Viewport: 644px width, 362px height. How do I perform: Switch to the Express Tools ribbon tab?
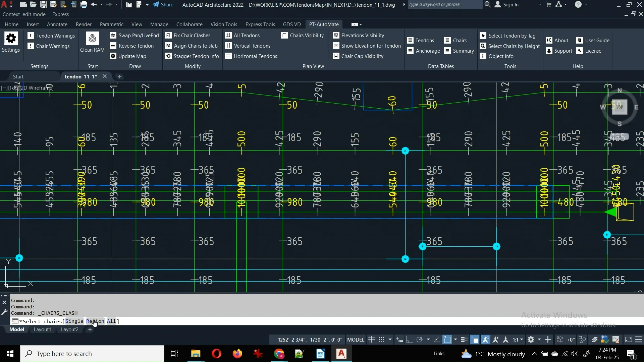click(260, 24)
